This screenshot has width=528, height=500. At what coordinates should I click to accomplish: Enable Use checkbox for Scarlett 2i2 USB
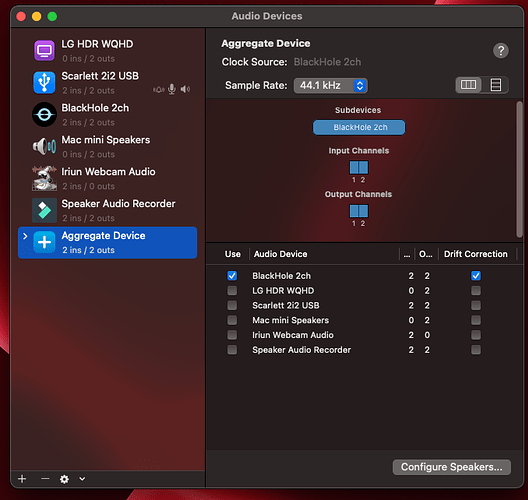232,305
